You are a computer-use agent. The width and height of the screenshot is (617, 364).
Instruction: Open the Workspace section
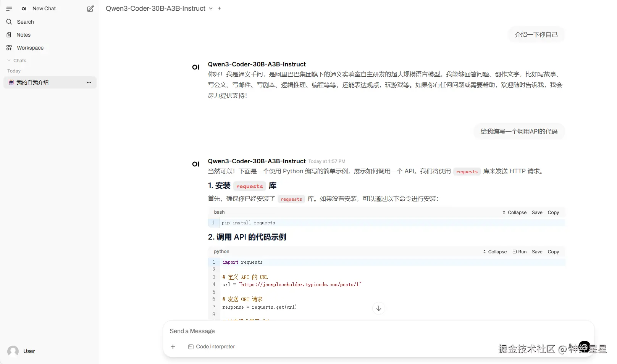[29, 48]
